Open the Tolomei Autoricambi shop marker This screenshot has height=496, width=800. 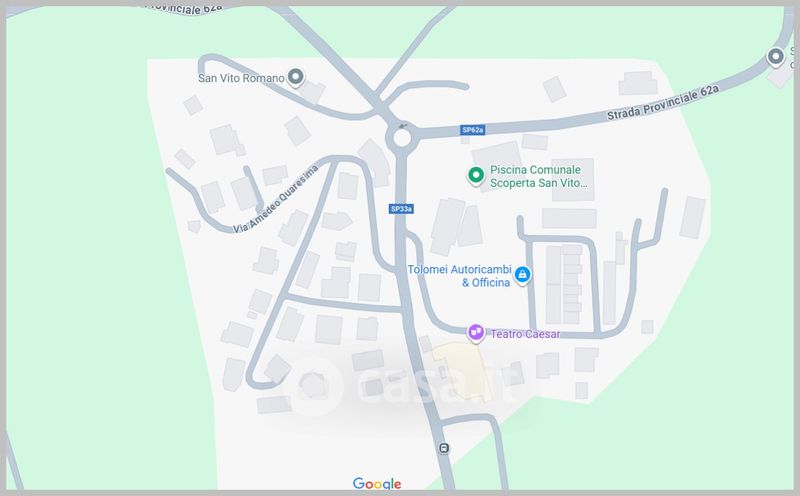coord(522,275)
